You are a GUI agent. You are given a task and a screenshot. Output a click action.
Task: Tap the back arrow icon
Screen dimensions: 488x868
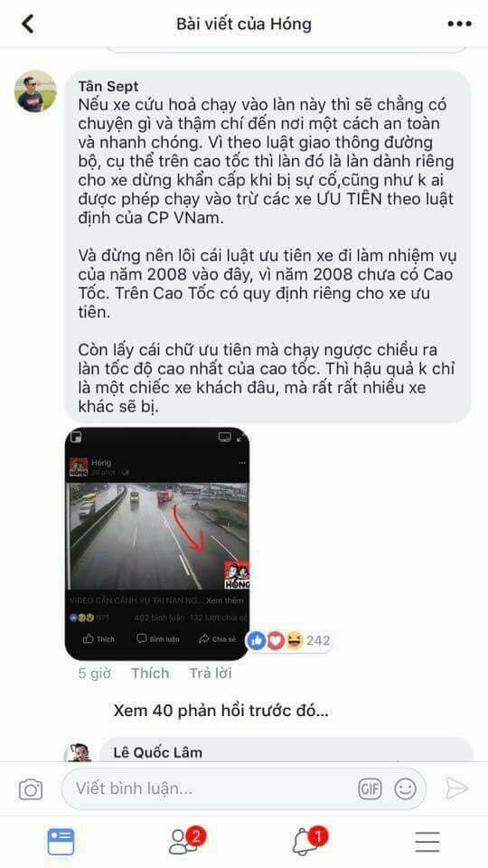28,24
